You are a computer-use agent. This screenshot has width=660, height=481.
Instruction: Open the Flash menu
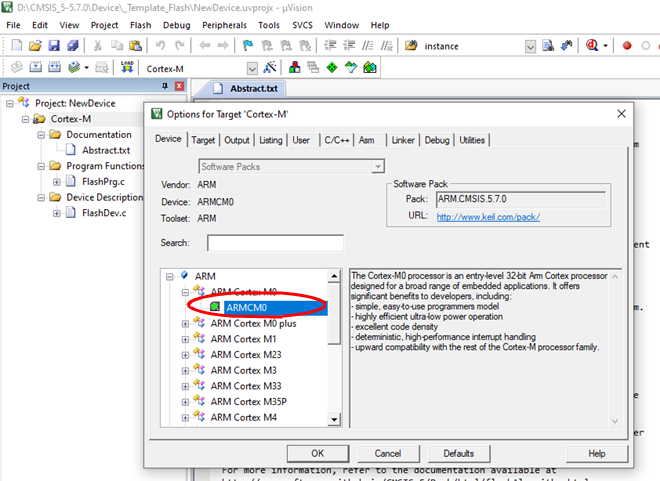141,25
